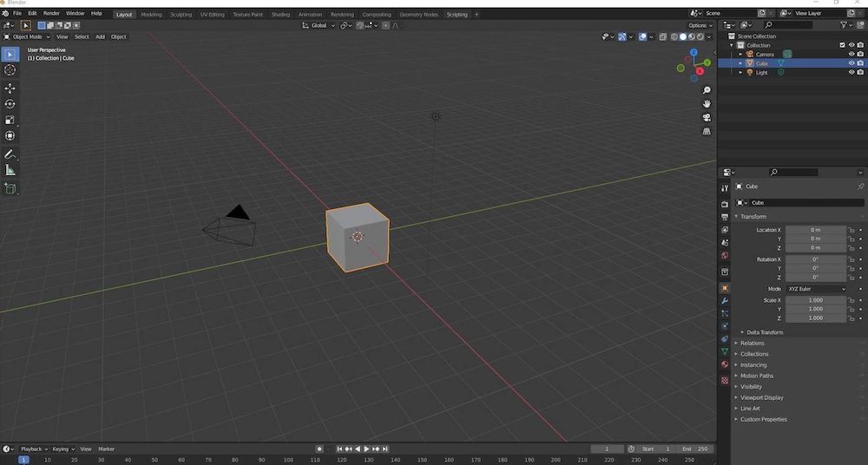Open the Playback menu in timeline
The height and width of the screenshot is (465, 868).
tap(32, 449)
